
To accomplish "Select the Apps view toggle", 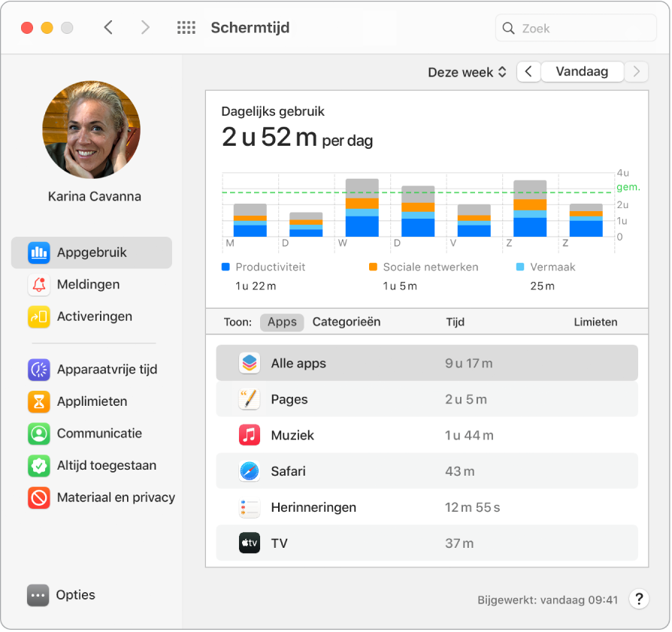I will coord(282,322).
